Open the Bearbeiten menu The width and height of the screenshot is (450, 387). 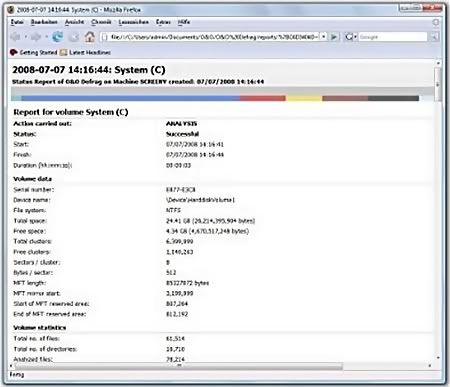[44, 22]
